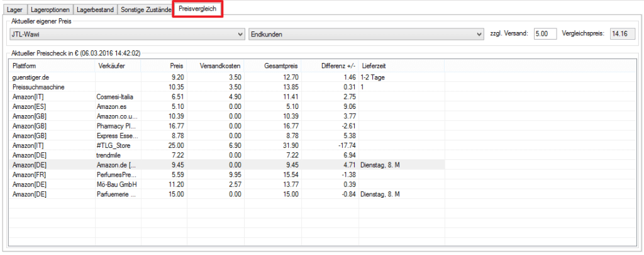Open the Endkunden customer group dropdown

pos(365,34)
